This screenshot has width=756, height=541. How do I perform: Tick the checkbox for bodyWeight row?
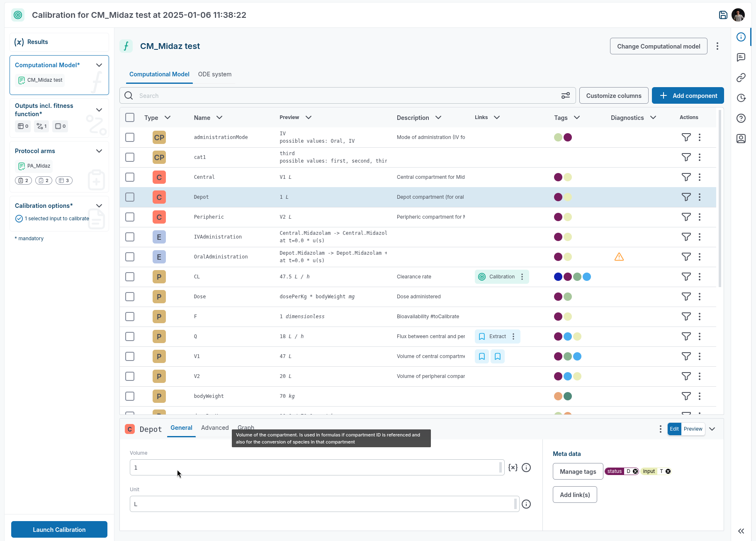[130, 396]
